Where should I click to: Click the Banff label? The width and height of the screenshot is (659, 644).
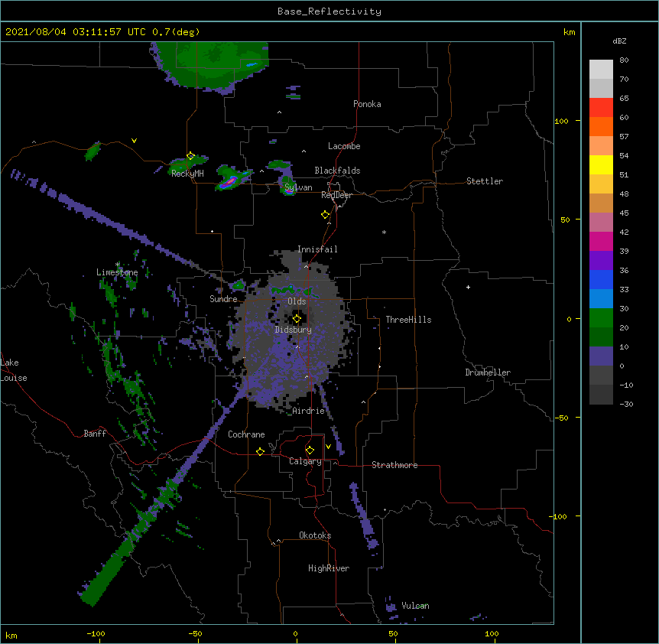coord(95,434)
